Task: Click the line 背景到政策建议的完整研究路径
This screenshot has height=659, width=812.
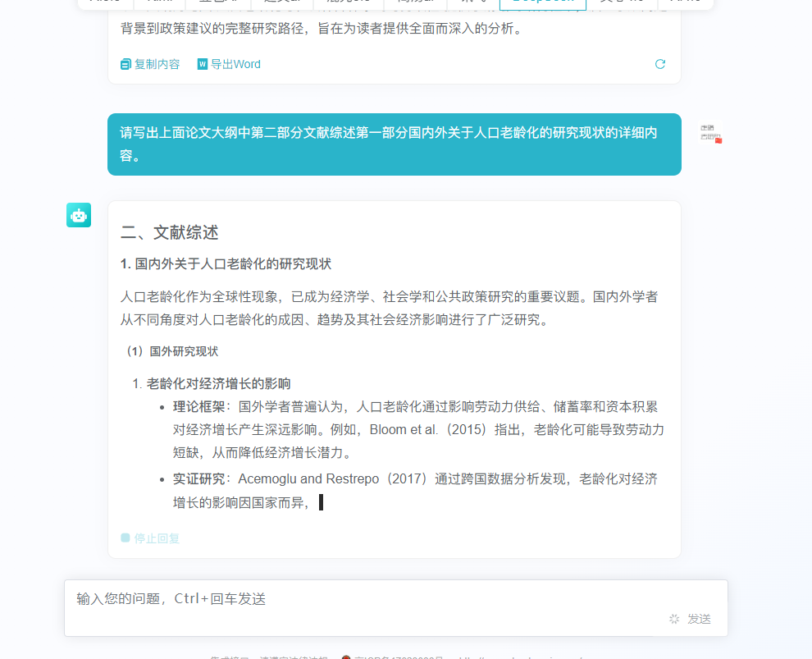Action: tap(321, 29)
